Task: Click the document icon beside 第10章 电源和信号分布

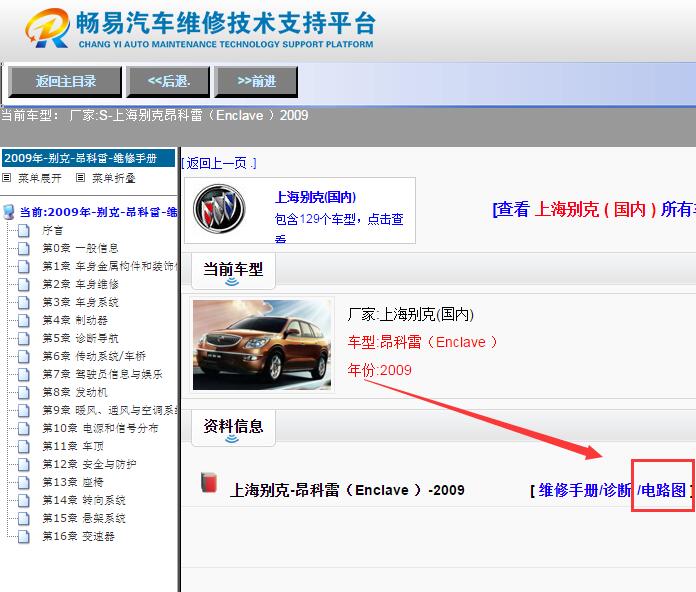Action: (x=24, y=428)
